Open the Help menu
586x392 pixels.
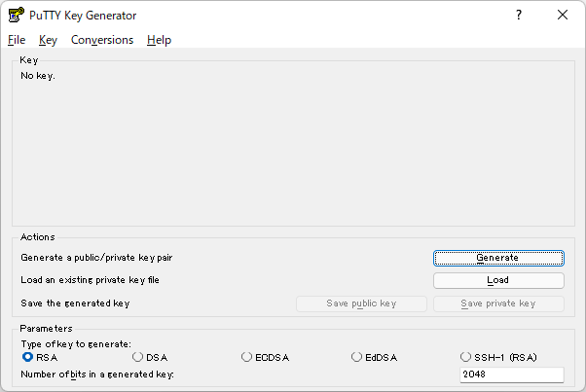(159, 40)
